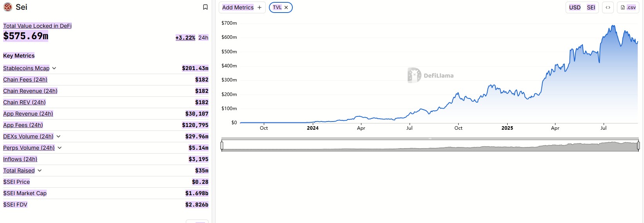
Task: Click right handle of chart range slider
Action: [638, 146]
